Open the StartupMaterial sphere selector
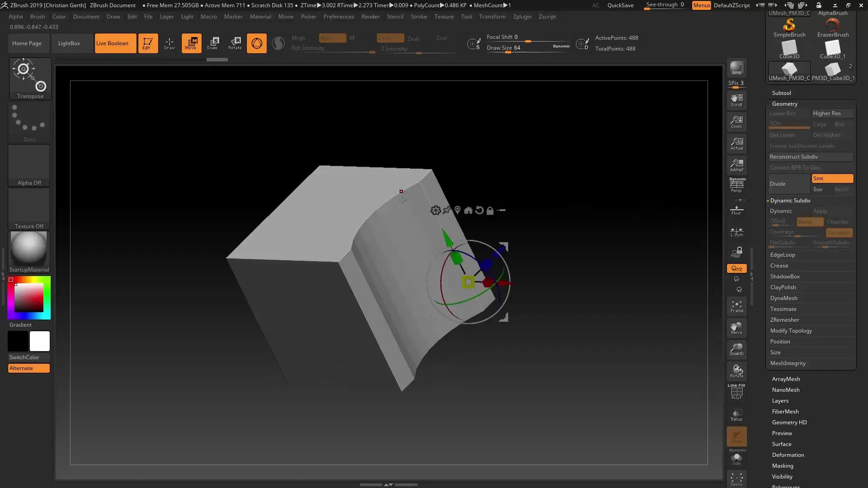 point(29,252)
